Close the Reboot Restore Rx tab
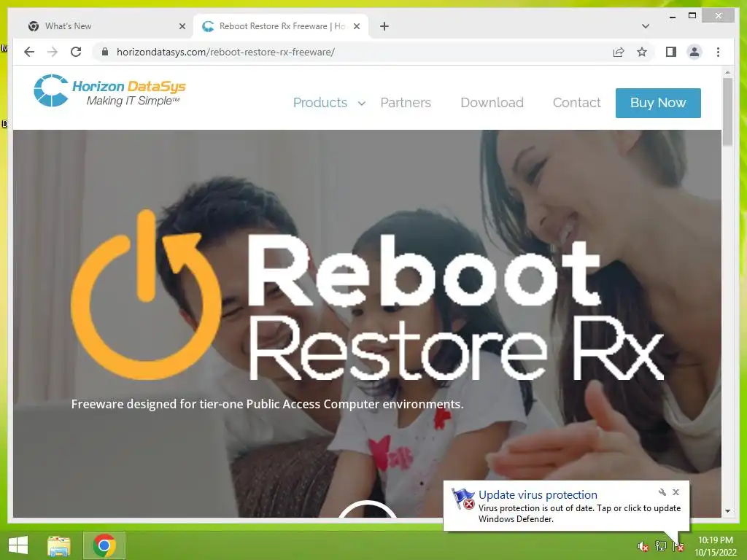This screenshot has height=560, width=747. [356, 26]
